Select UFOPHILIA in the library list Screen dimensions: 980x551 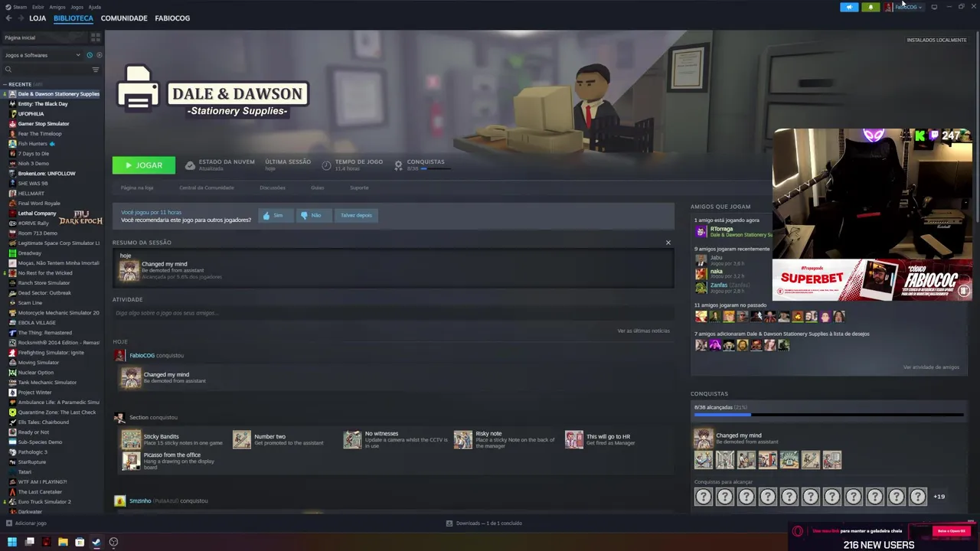click(31, 114)
